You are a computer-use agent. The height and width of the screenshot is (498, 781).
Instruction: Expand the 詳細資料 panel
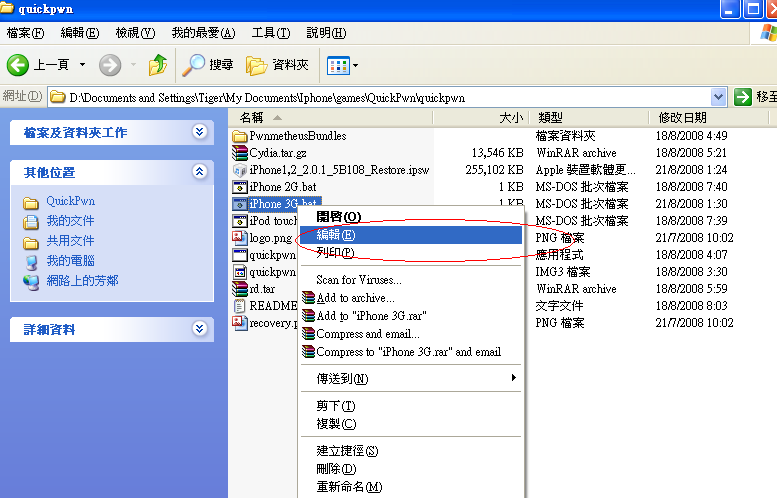pyautogui.click(x=200, y=329)
